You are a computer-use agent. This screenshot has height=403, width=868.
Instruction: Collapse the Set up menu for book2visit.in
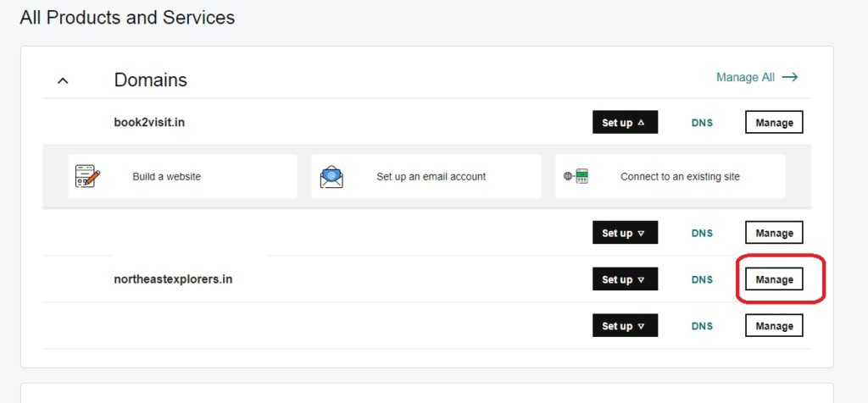(x=625, y=123)
